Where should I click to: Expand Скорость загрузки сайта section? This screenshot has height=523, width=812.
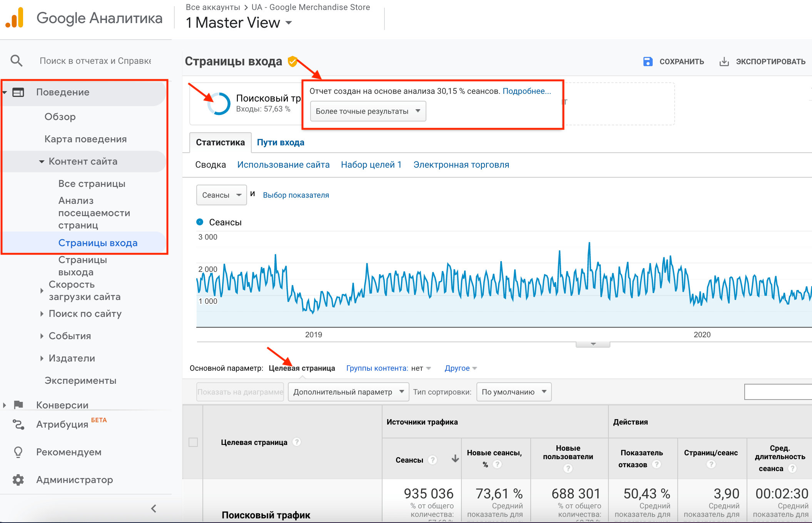pos(42,291)
